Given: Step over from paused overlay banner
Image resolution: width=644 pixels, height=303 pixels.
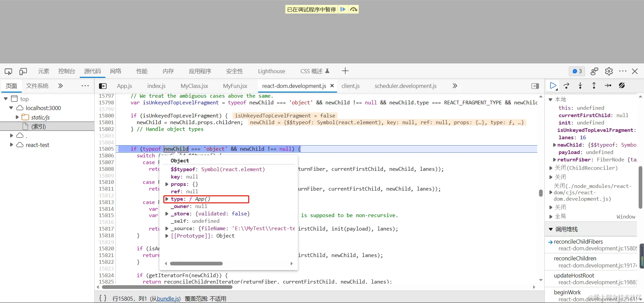Looking at the screenshot, I should 354,9.
